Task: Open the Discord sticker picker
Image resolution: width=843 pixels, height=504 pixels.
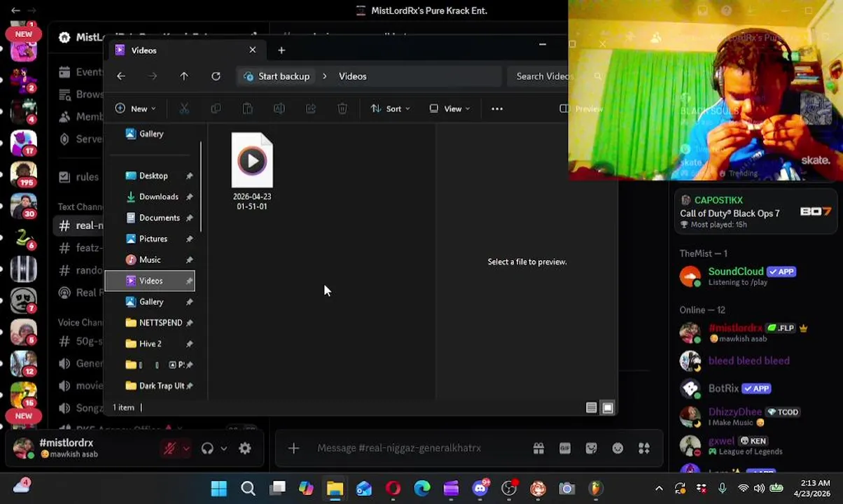Action: click(x=592, y=448)
